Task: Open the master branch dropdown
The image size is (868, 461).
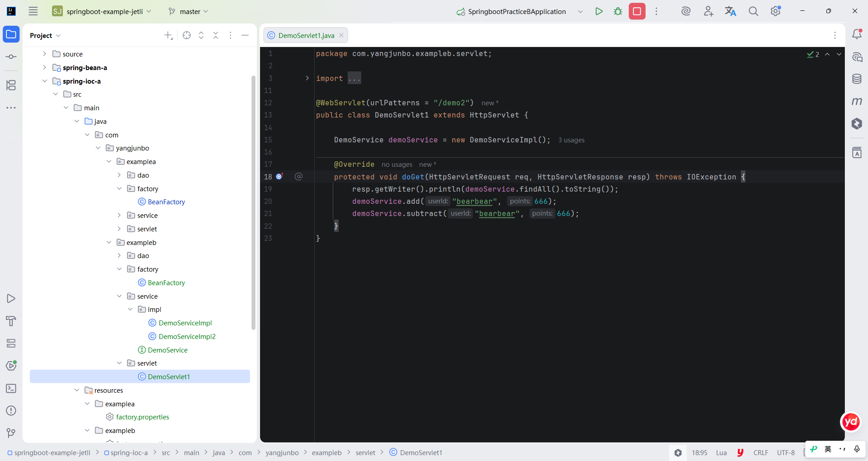Action: [189, 11]
